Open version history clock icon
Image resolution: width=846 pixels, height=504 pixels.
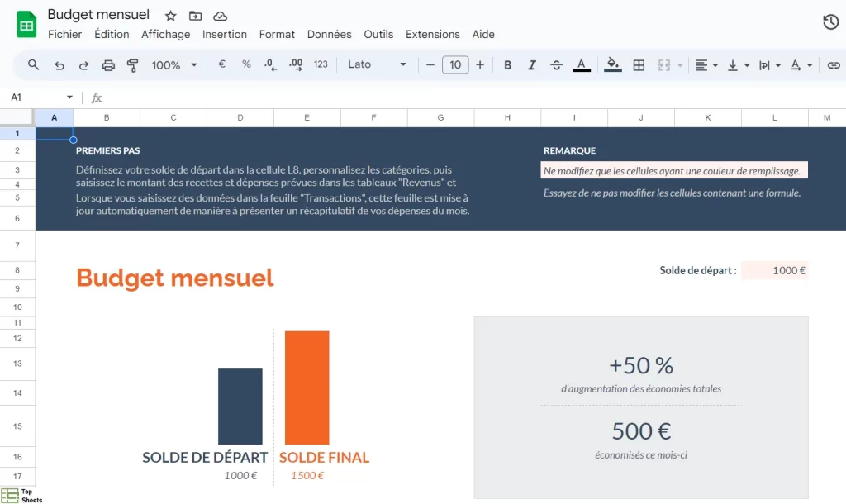click(x=831, y=22)
